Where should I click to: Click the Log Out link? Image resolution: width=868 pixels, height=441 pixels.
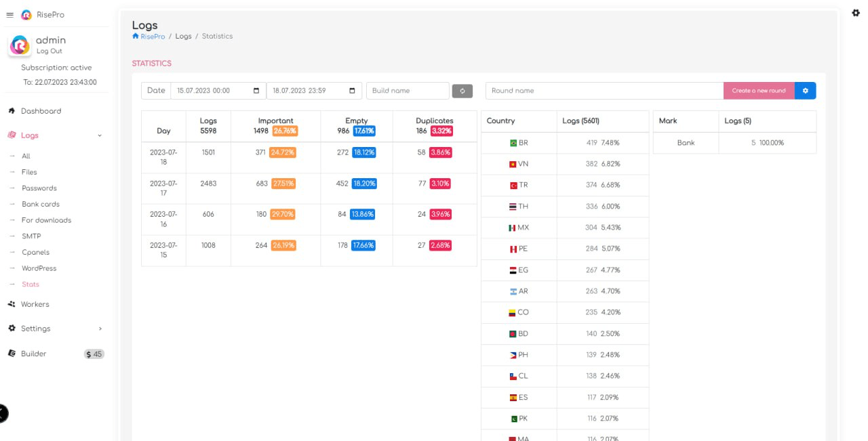click(49, 51)
